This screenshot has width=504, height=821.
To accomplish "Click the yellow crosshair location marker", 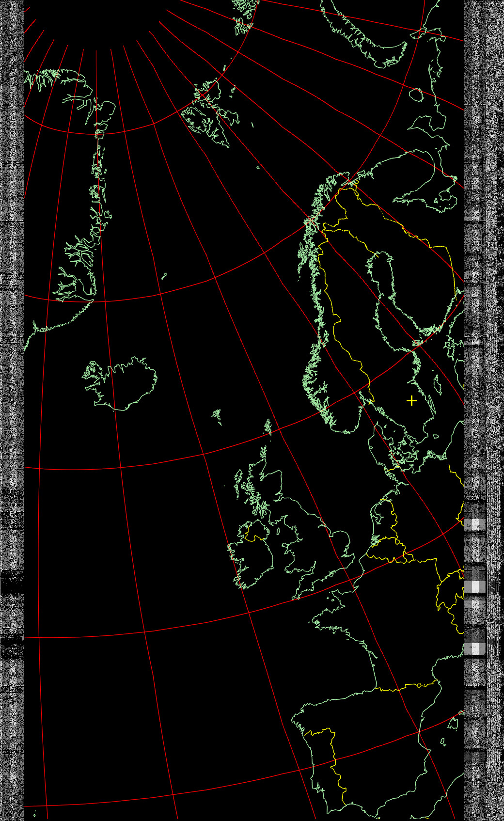I will coord(411,401).
